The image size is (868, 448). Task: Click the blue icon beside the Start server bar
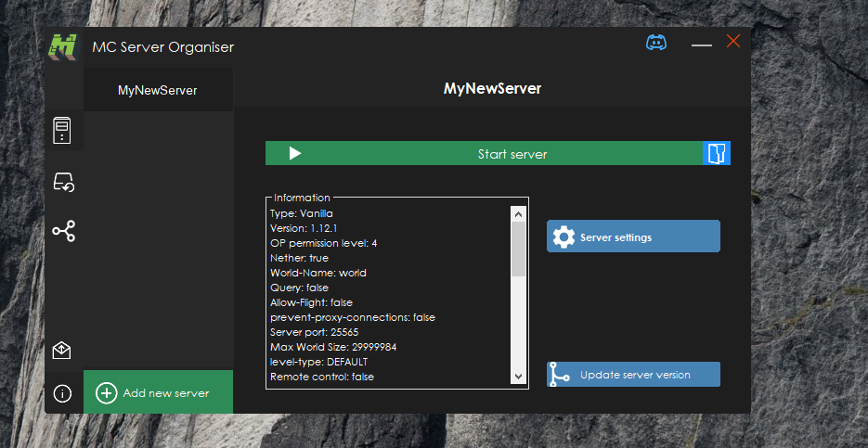[717, 153]
